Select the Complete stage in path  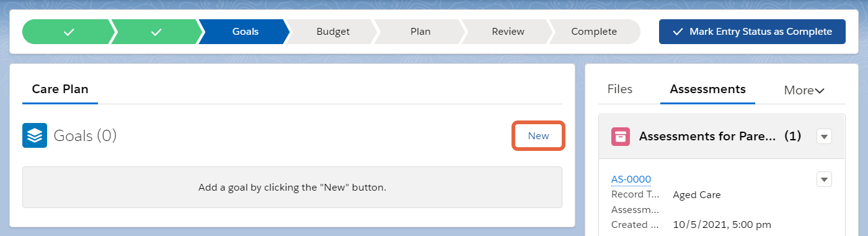tap(594, 32)
